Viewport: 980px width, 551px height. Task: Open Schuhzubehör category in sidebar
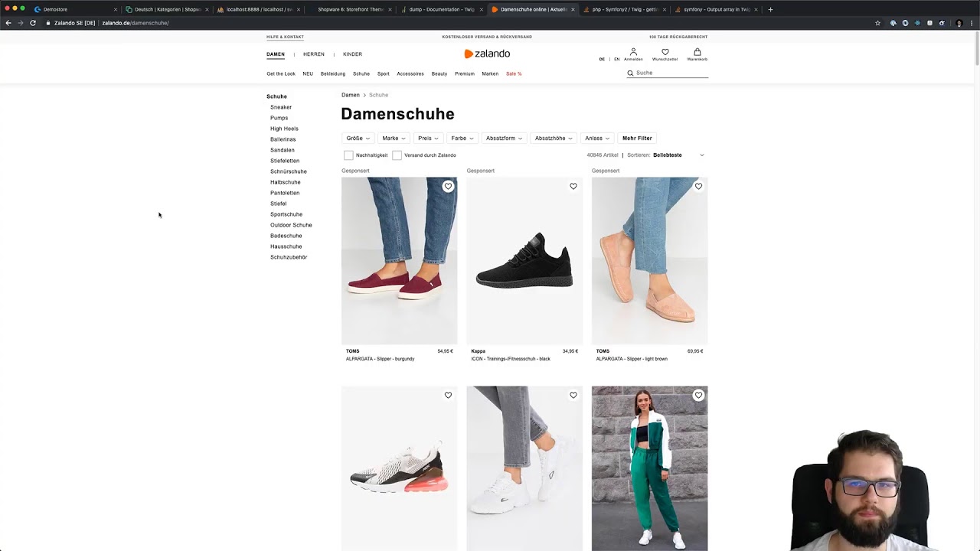pyautogui.click(x=289, y=257)
